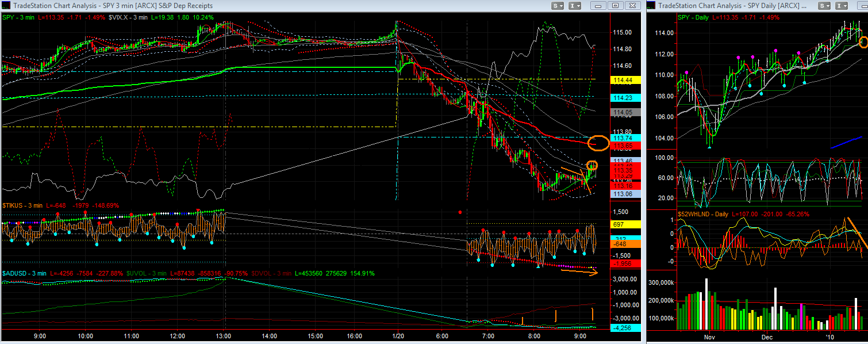Select the '$UVOL - 3 min' indicator label
Image resolution: width=868 pixels, height=344 pixels.
[147, 273]
